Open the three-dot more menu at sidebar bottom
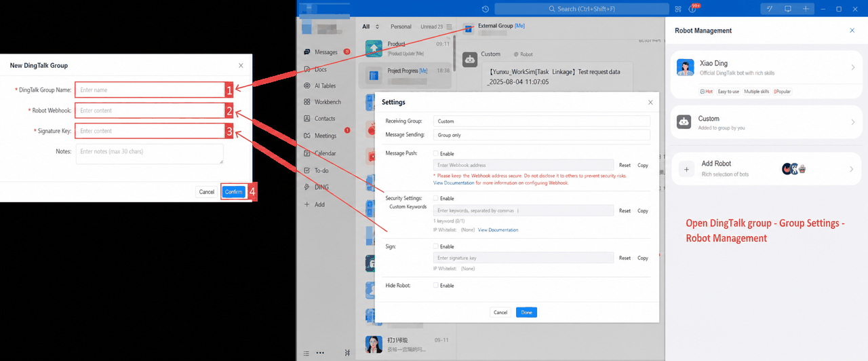868x361 pixels. 320,353
